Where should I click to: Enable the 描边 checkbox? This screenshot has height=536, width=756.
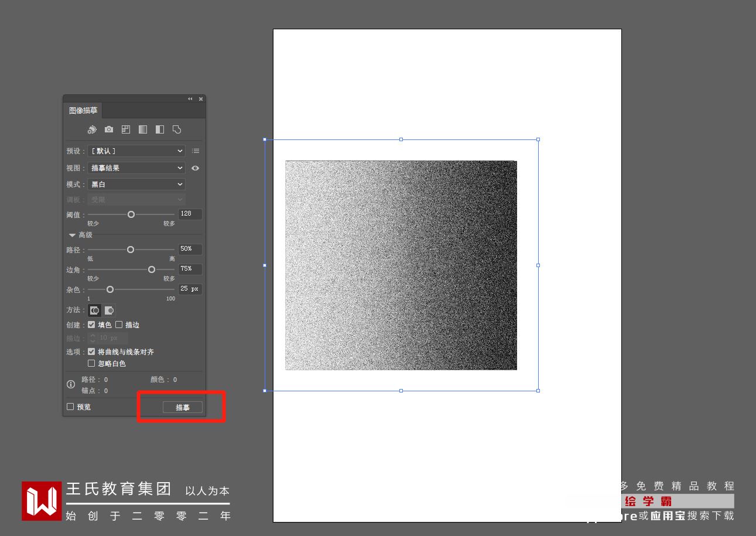[x=119, y=325]
